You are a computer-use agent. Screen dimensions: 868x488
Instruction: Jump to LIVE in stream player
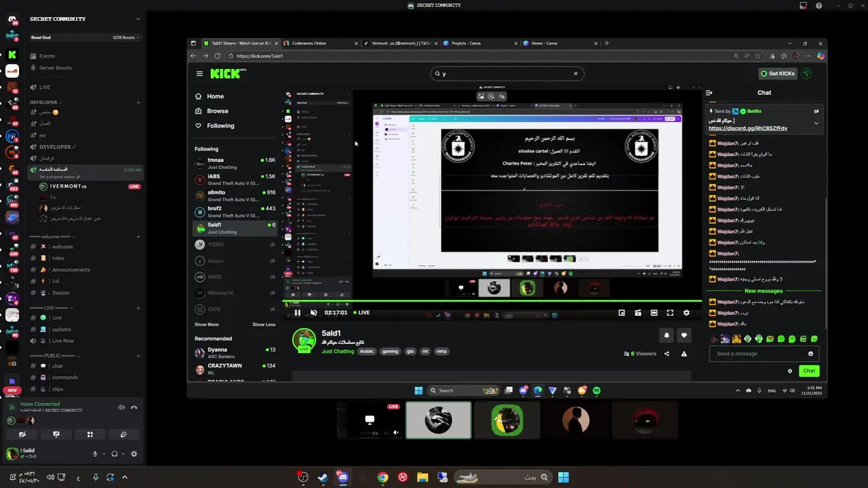tap(361, 312)
